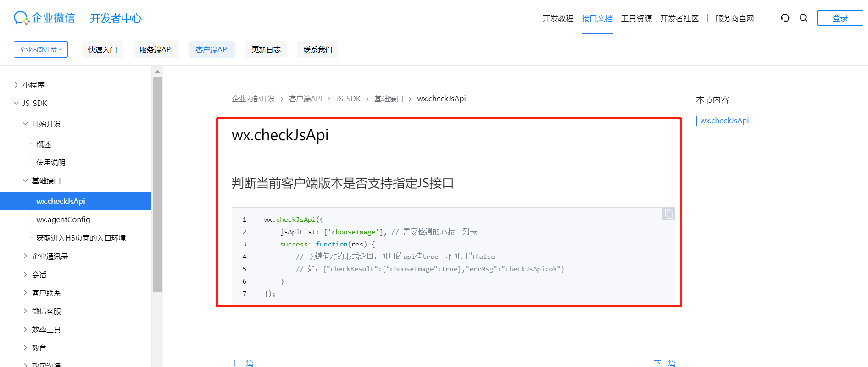Viewport: 868px width, 367px height.
Task: Open the 使用说明 sidebar item
Action: tap(51, 162)
